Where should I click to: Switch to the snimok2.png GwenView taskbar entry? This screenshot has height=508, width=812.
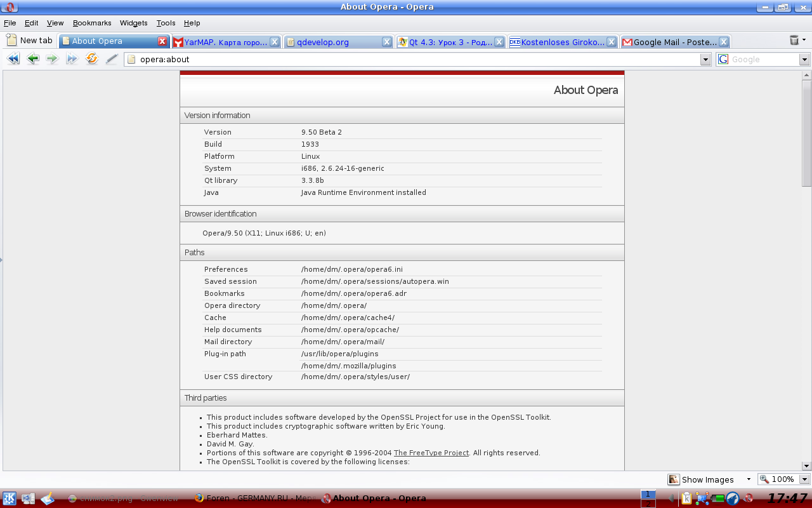pyautogui.click(x=124, y=498)
